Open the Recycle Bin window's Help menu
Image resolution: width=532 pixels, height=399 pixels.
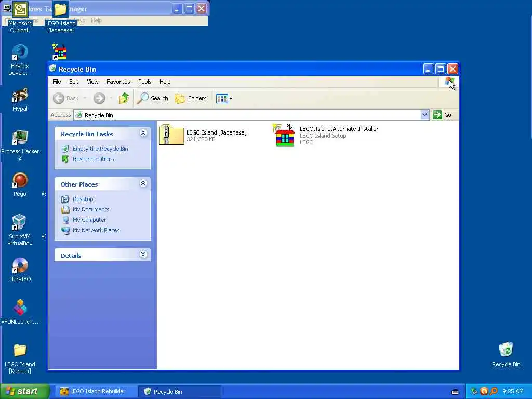coord(165,82)
